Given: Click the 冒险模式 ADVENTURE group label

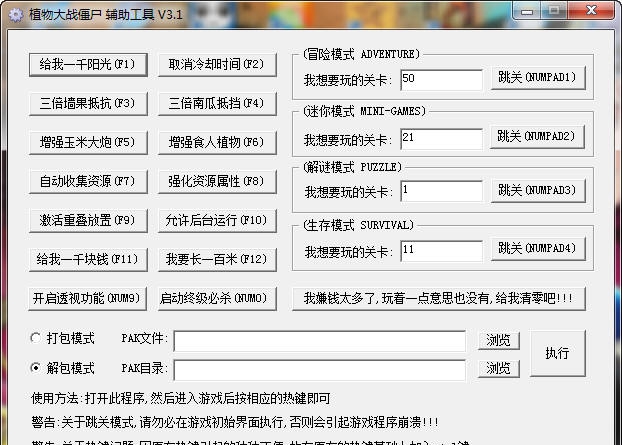Looking at the screenshot, I should click(x=361, y=54).
